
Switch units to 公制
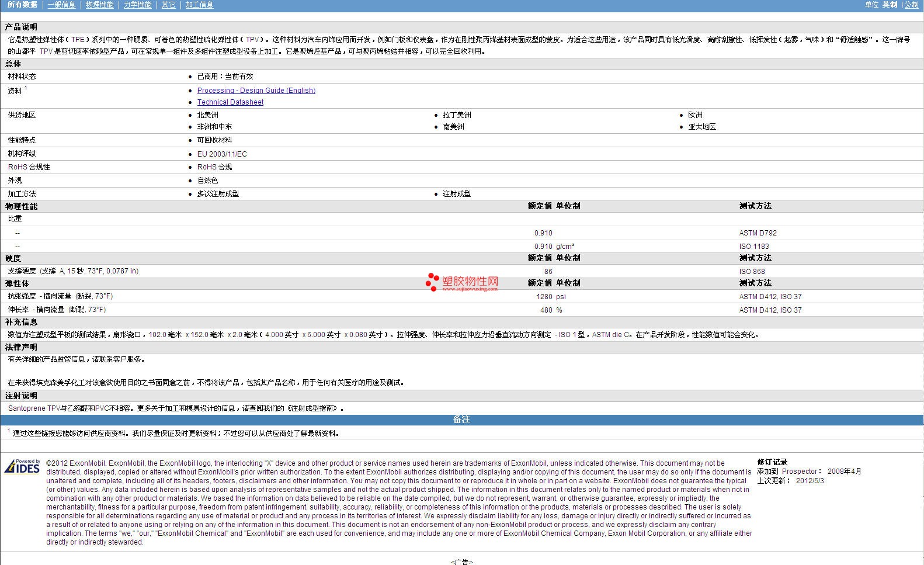click(912, 5)
